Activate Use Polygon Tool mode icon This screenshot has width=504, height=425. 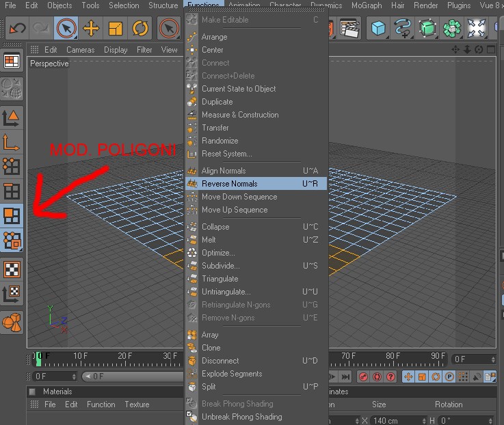12,215
